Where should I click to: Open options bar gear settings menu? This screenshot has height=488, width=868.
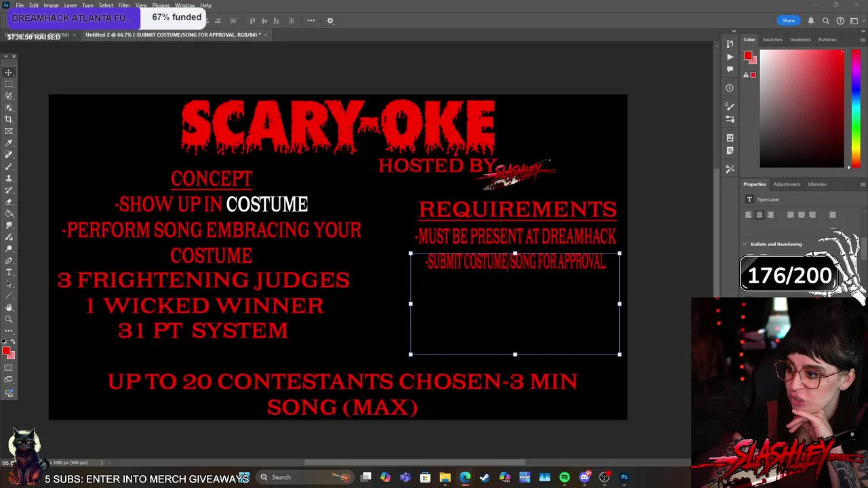(x=330, y=20)
